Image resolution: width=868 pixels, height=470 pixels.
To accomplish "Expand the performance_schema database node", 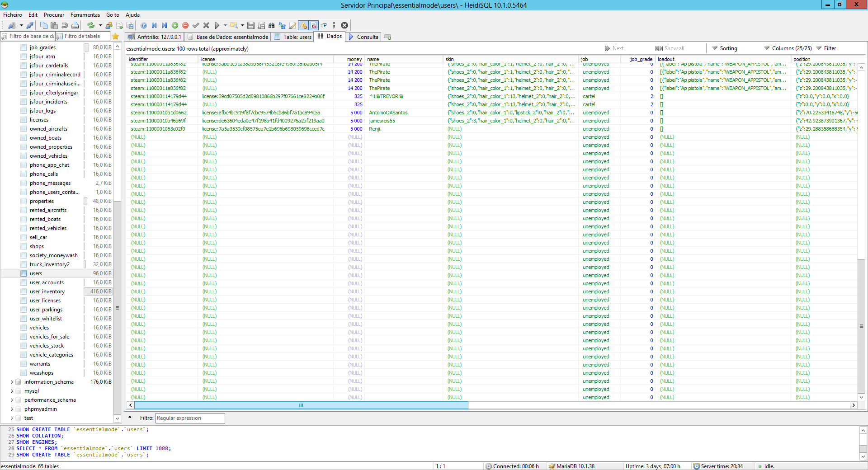I will (12, 400).
